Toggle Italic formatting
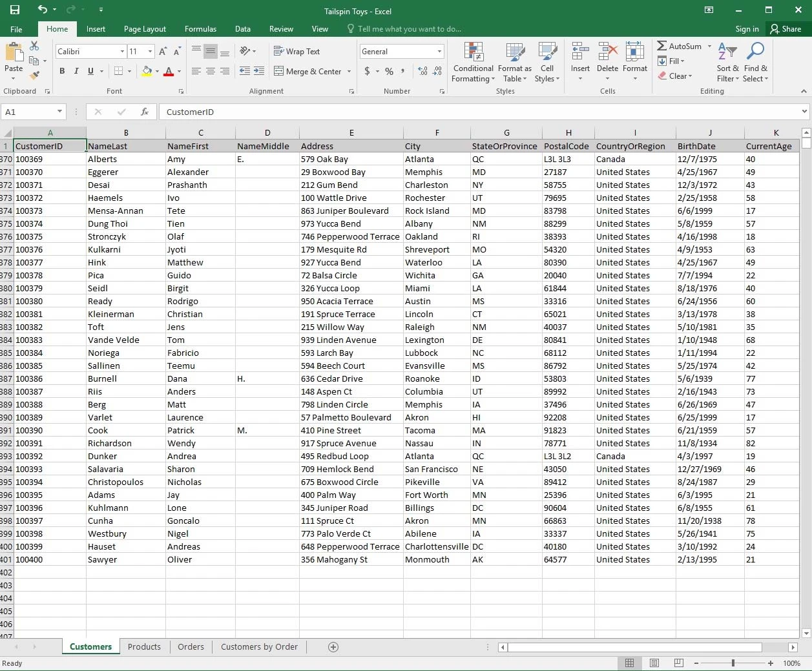 point(76,71)
